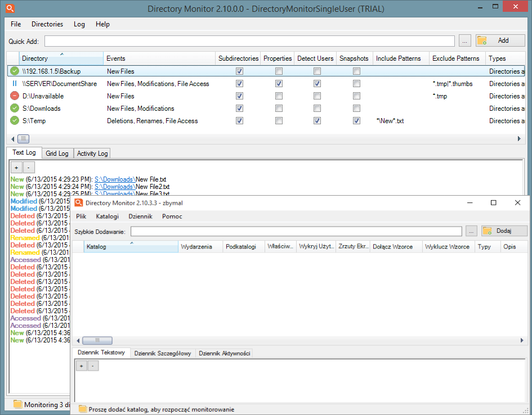532x415 pixels.
Task: Click the Events column header
Action: click(x=159, y=58)
